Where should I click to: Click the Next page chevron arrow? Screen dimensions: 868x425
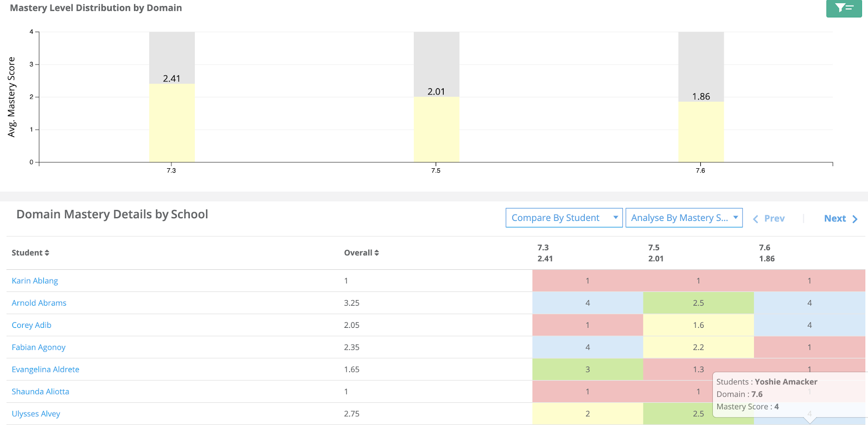point(855,219)
